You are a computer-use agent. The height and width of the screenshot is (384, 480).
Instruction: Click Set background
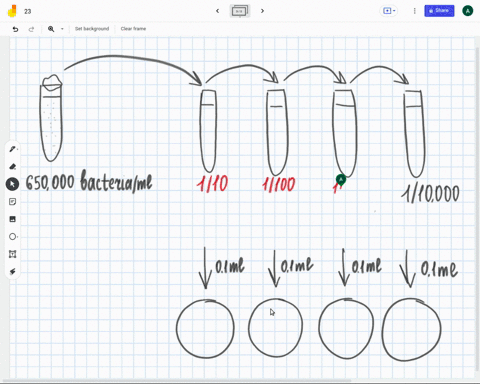tap(92, 29)
